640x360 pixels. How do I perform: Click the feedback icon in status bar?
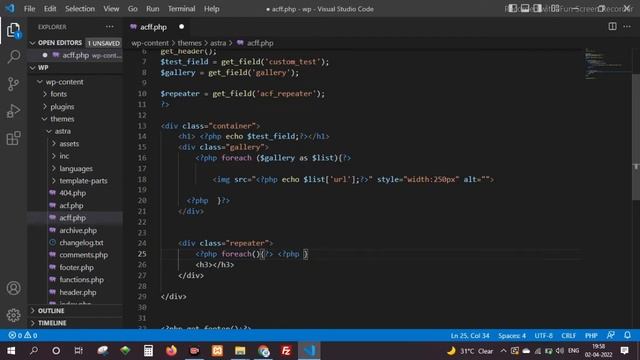[x=611, y=335]
